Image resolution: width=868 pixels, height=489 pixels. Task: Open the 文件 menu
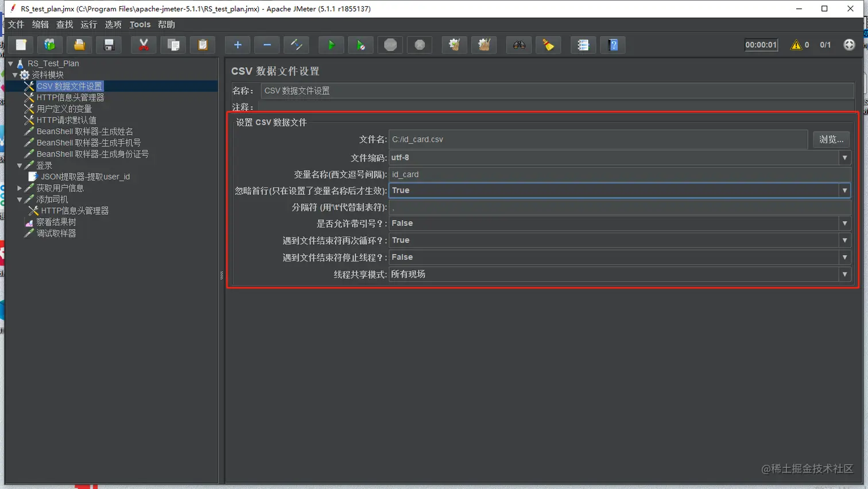click(x=16, y=24)
